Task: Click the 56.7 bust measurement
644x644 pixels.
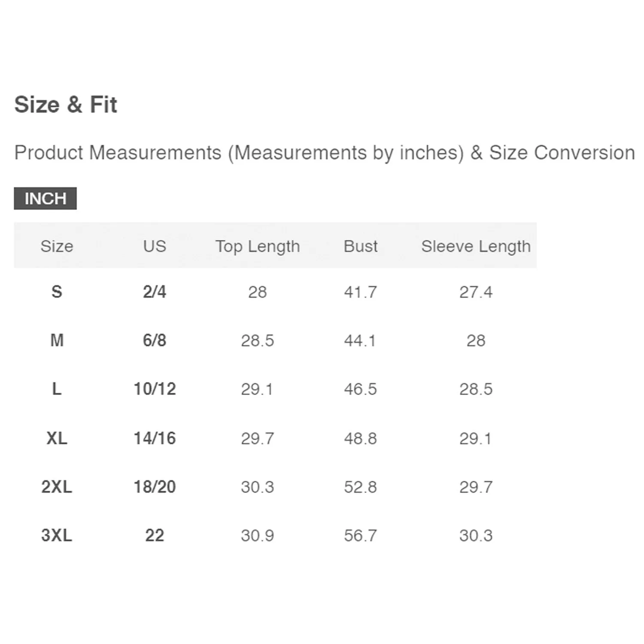Action: (x=361, y=535)
